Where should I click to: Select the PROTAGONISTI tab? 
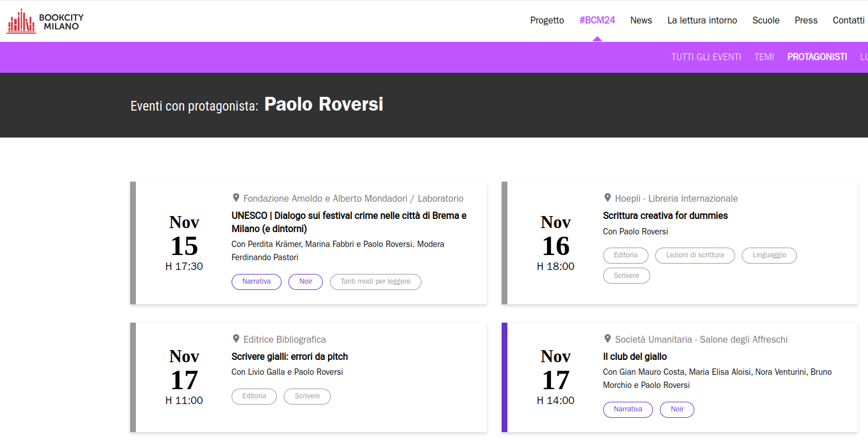pos(817,57)
